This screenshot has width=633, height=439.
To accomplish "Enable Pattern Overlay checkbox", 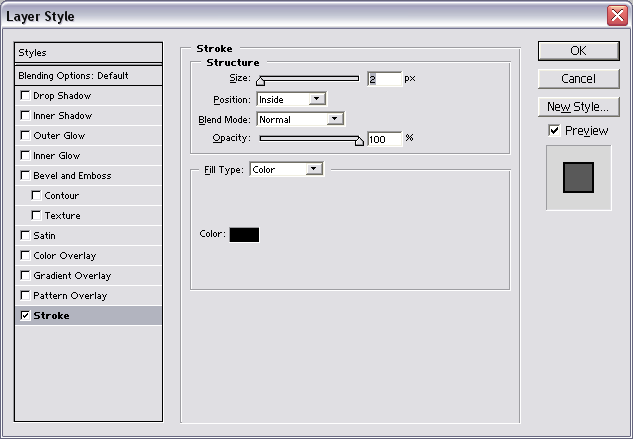I will [x=25, y=295].
